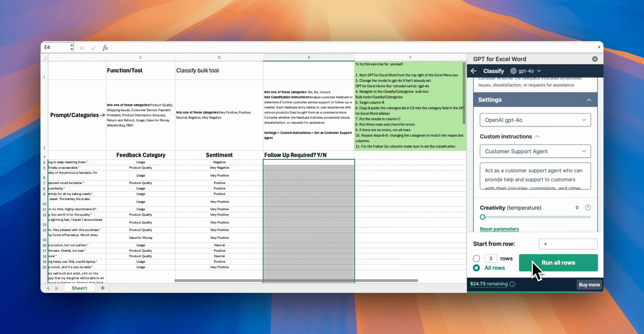Screen dimensions: 644x334
Task: Select the All rows radio button
Action: pos(477,268)
